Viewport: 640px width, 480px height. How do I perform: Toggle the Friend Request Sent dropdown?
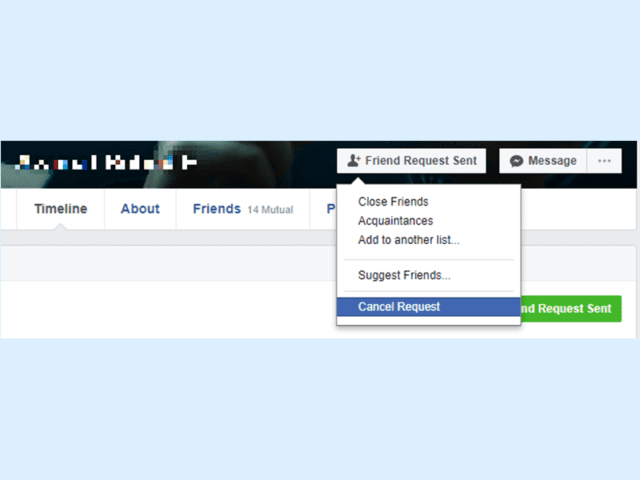(411, 161)
